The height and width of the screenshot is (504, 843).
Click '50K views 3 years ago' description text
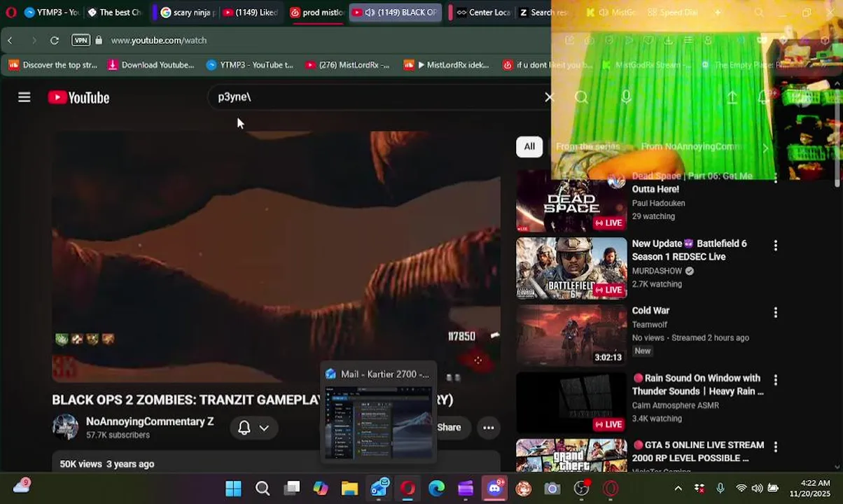107,464
